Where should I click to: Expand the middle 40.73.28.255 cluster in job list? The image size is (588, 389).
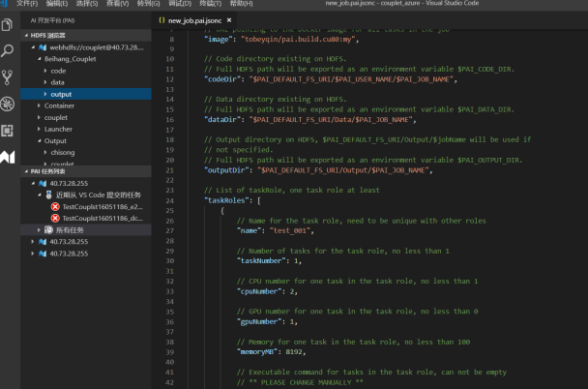tap(33, 242)
